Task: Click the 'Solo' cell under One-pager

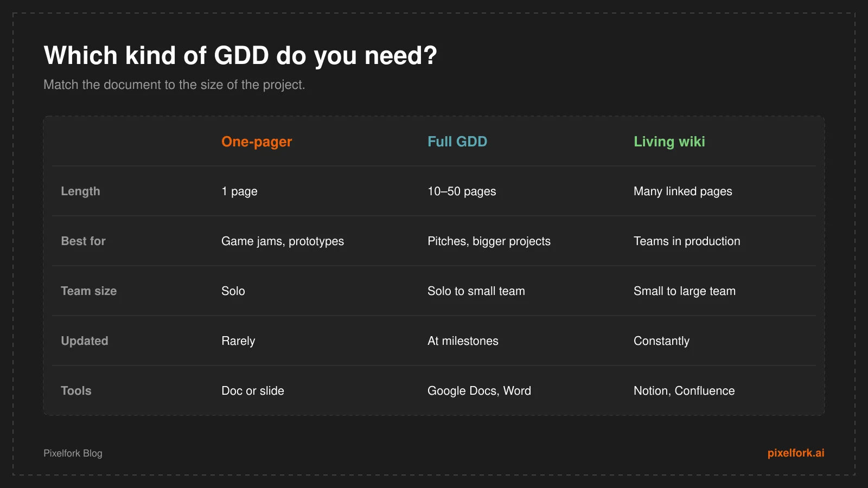Action: coord(233,291)
